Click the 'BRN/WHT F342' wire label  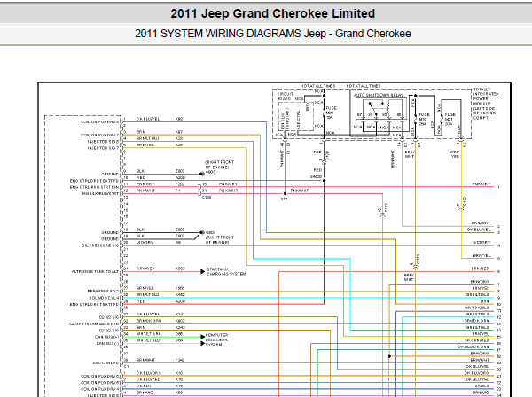click(x=160, y=360)
